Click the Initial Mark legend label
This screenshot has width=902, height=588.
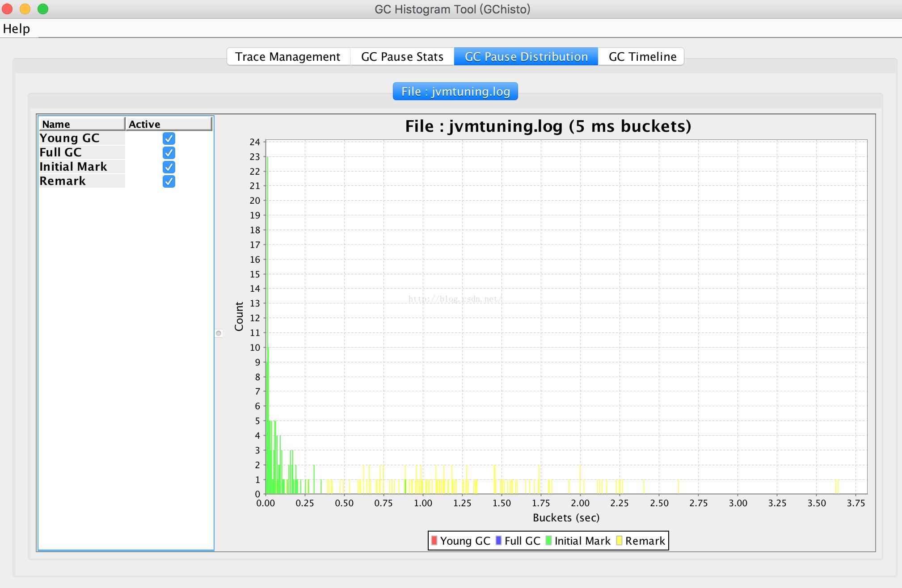click(x=582, y=541)
